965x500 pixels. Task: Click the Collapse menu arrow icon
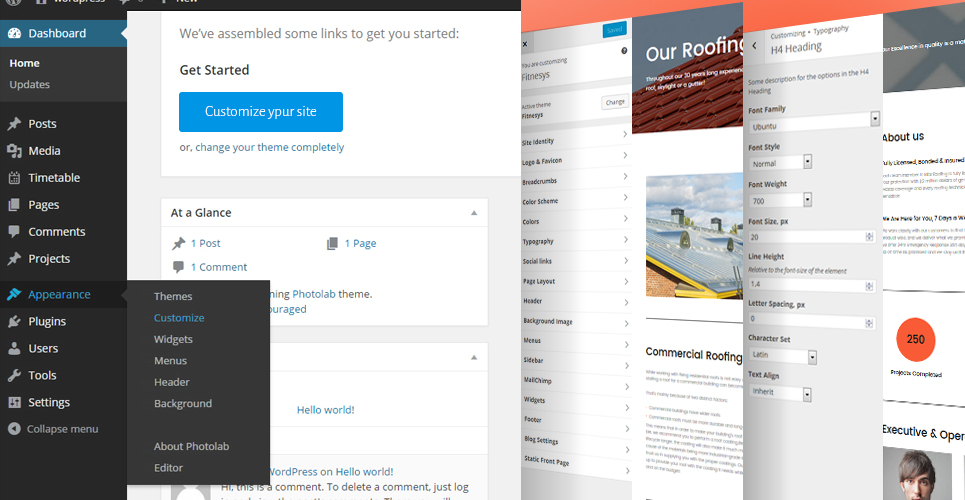[x=14, y=429]
